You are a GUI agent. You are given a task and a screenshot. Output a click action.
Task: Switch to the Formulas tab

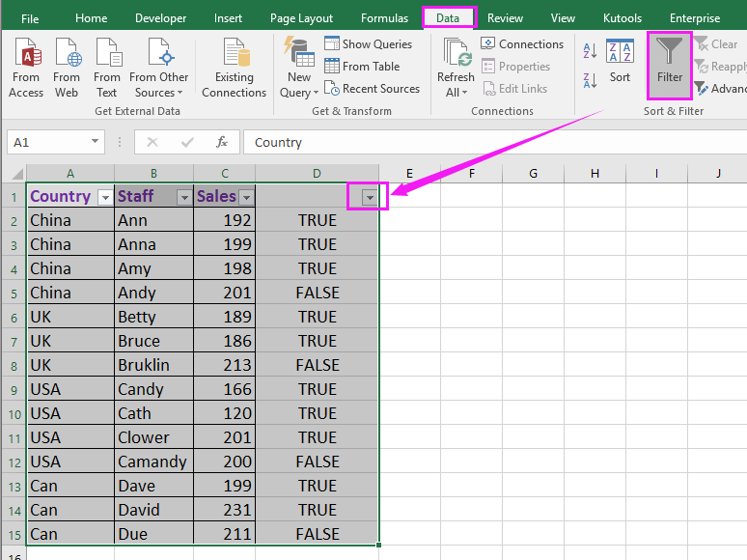coord(384,18)
